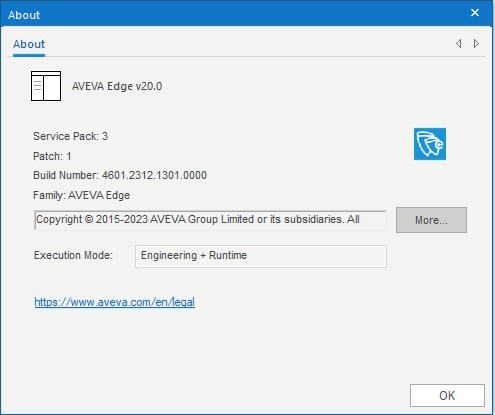
Task: Open the aveva.com legal link
Action: point(114,302)
